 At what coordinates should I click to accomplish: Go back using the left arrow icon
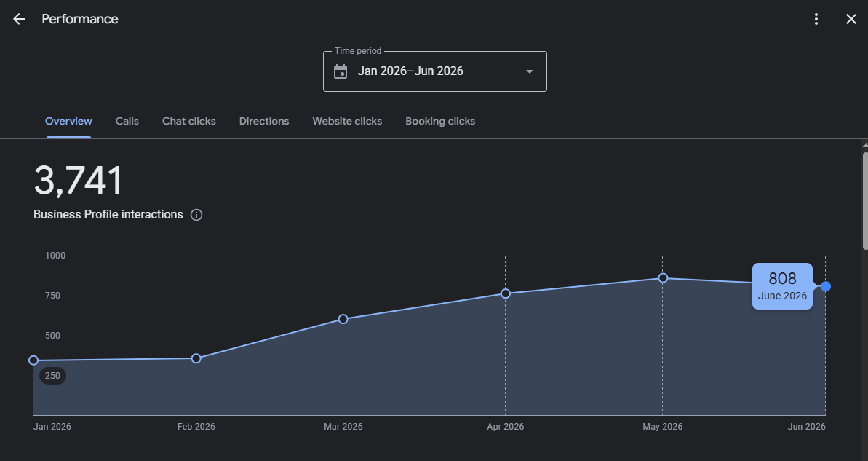point(19,19)
